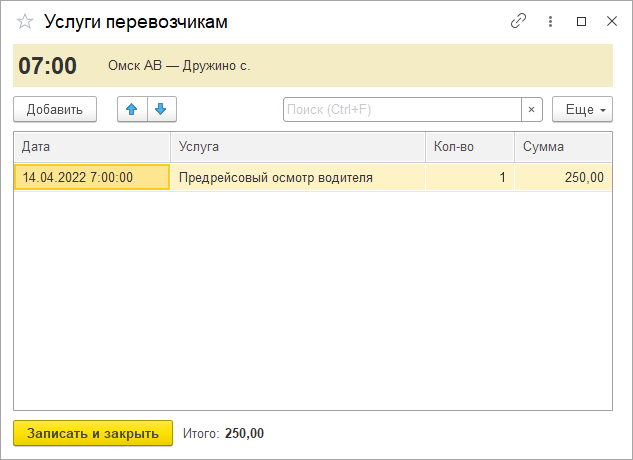Sort by the Услуга column header
The image size is (633, 460).
pos(297,147)
